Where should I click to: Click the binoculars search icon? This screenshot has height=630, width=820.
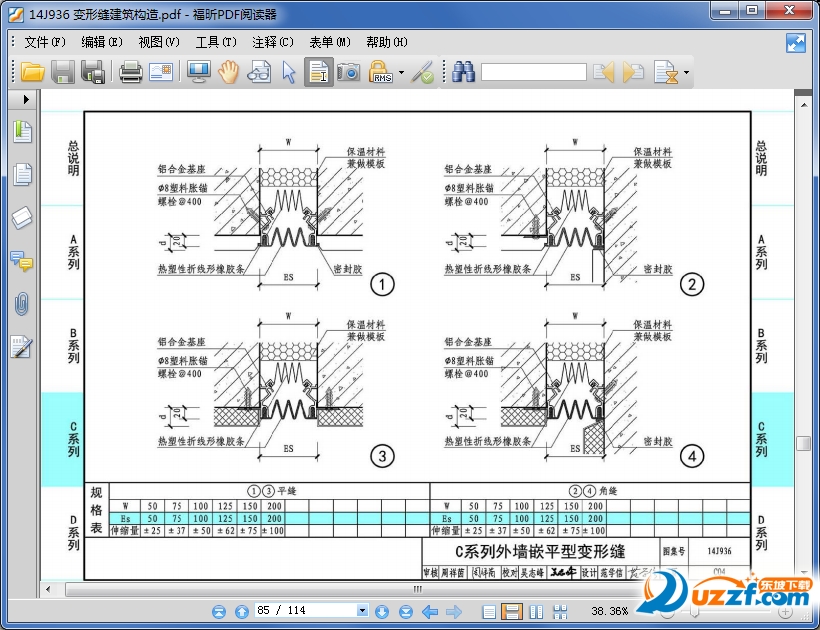coord(463,72)
